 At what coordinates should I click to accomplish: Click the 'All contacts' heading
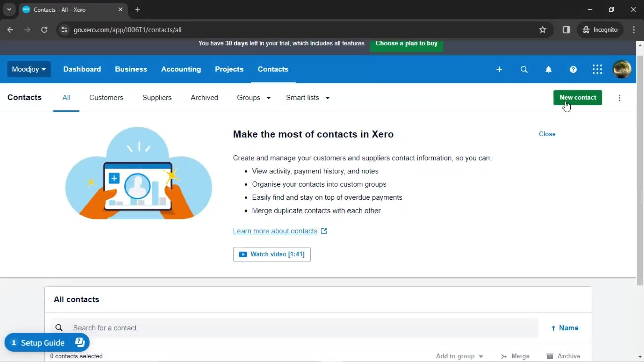tap(76, 299)
